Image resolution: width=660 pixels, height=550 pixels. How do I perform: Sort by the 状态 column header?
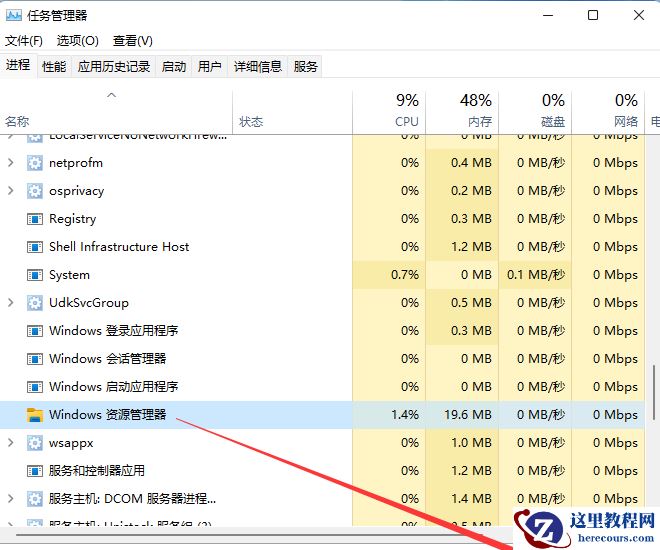pyautogui.click(x=292, y=112)
